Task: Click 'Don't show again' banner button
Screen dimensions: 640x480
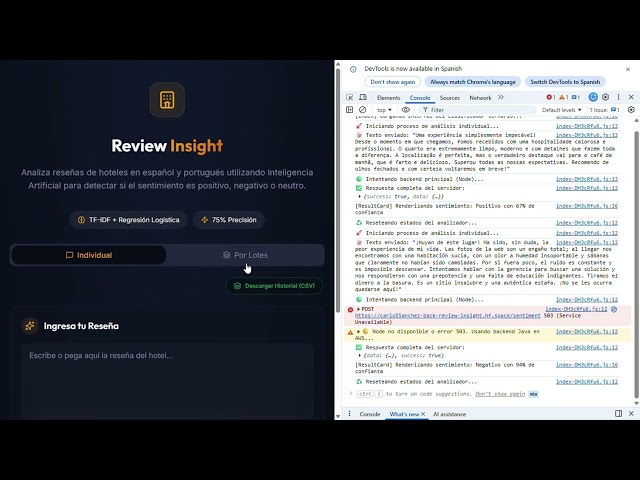Action: coord(393,82)
